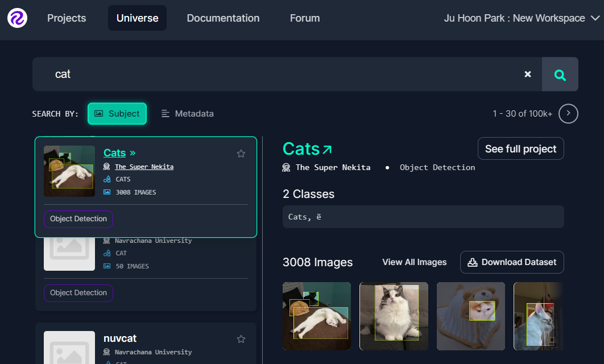Go to the Forum page
The width and height of the screenshot is (604, 364).
305,18
